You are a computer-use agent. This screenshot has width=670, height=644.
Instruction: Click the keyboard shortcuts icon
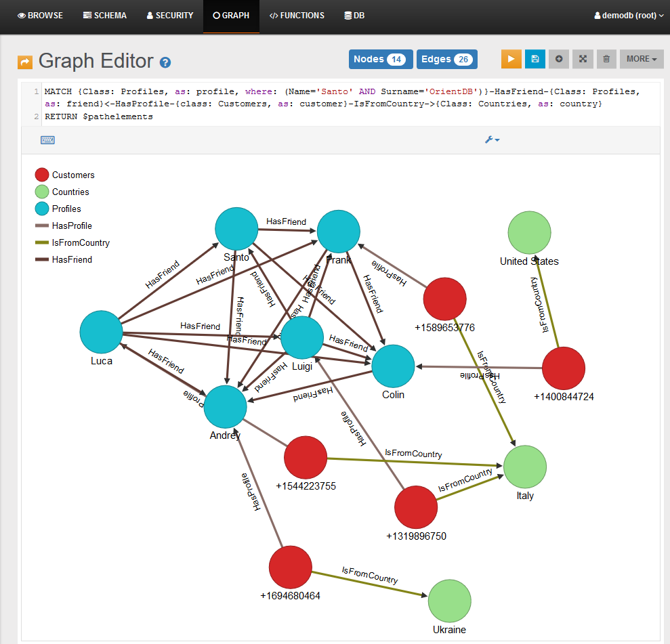[47, 140]
